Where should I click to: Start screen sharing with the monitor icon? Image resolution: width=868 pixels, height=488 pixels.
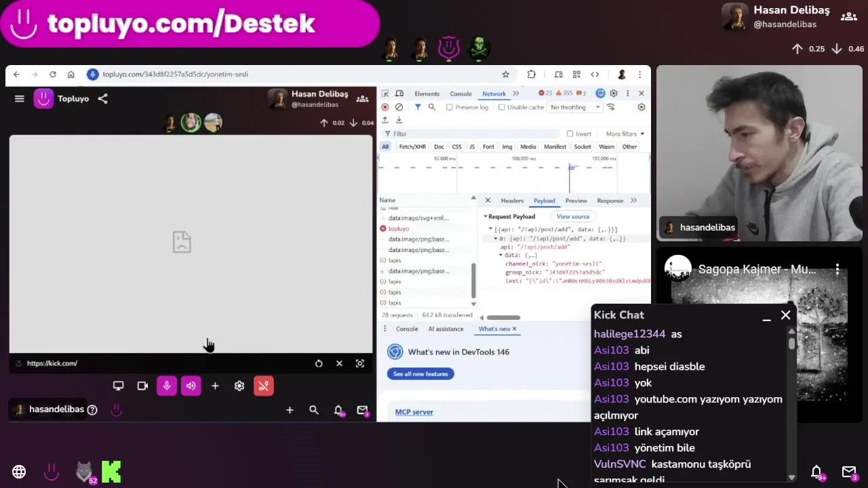[x=118, y=386]
